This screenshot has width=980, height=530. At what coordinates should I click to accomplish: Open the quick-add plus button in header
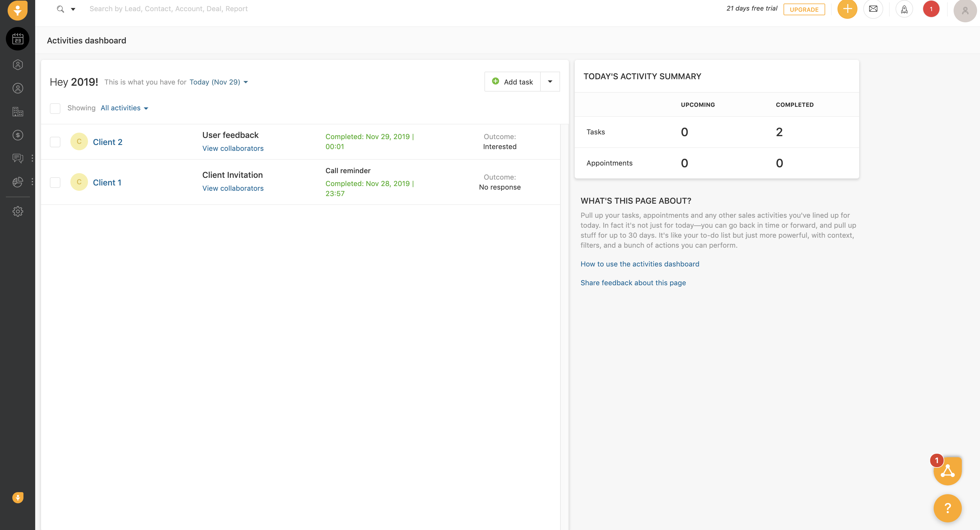tap(847, 9)
